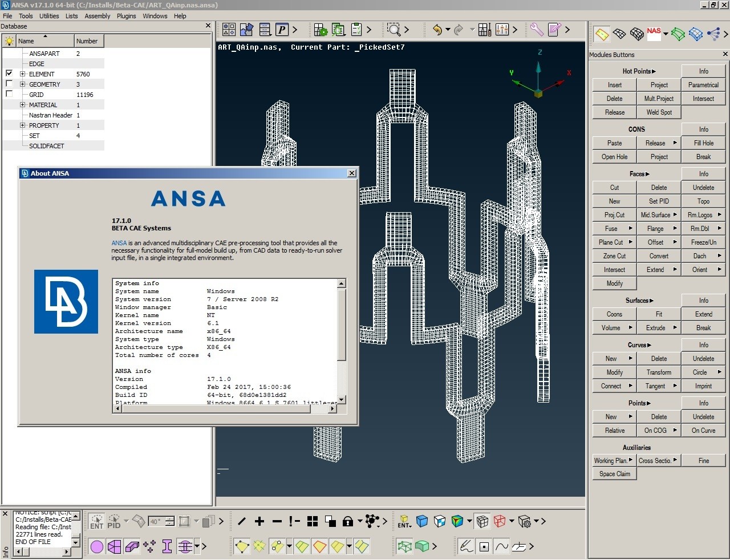Click the lightbulb icon in Database header
730x560 pixels.
(9, 41)
